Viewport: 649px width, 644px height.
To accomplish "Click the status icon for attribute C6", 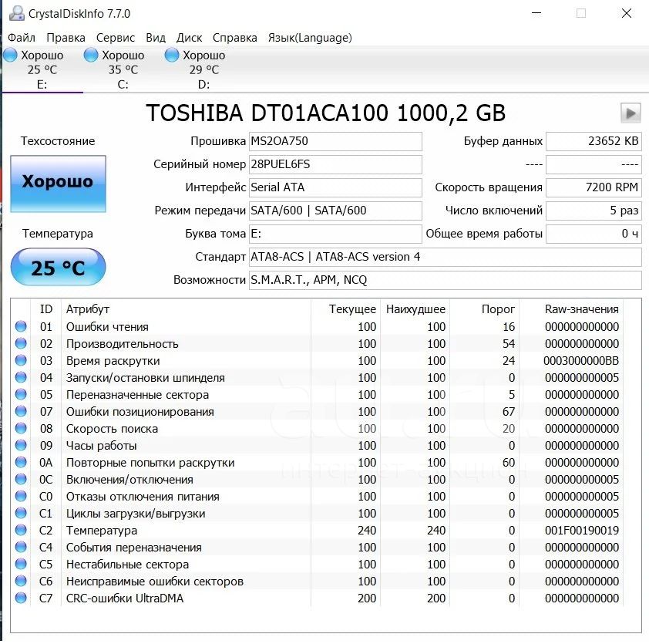I will (21, 581).
